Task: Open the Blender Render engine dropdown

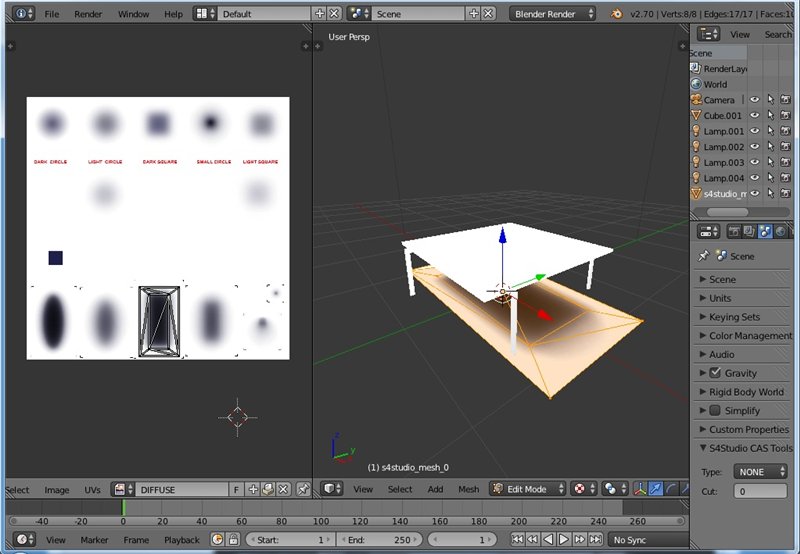Action: click(x=553, y=14)
